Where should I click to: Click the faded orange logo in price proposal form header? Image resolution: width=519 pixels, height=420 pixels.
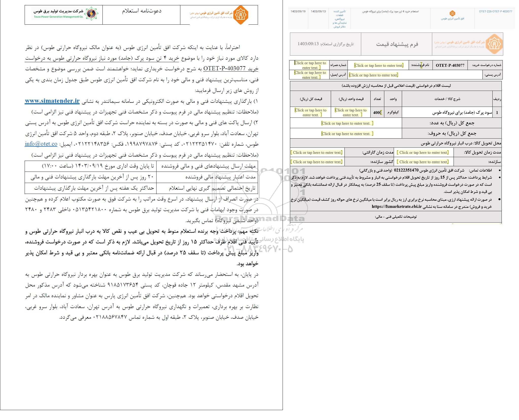coord(494,44)
